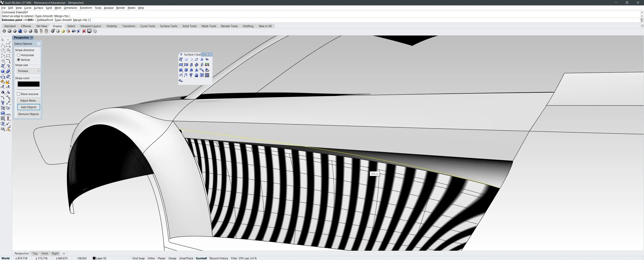
Task: Click Surface from network of curves icon
Action: 202,59
